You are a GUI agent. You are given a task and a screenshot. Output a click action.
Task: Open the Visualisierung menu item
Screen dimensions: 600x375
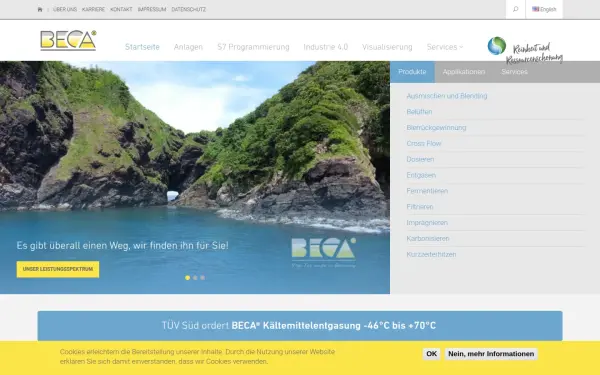click(387, 47)
